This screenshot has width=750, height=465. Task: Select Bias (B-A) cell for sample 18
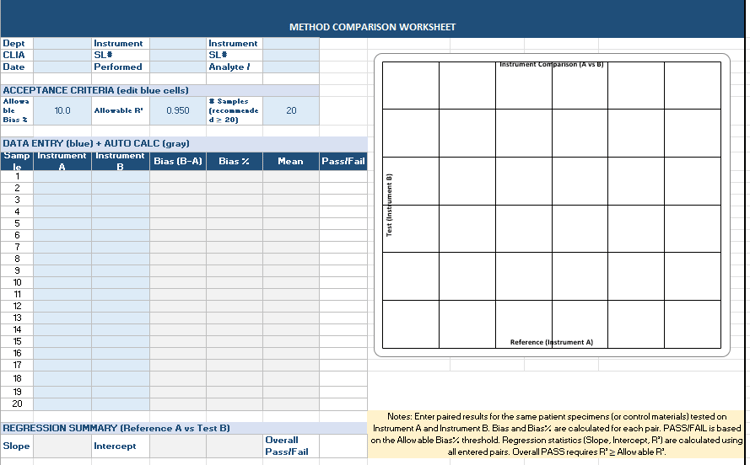[x=178, y=378]
